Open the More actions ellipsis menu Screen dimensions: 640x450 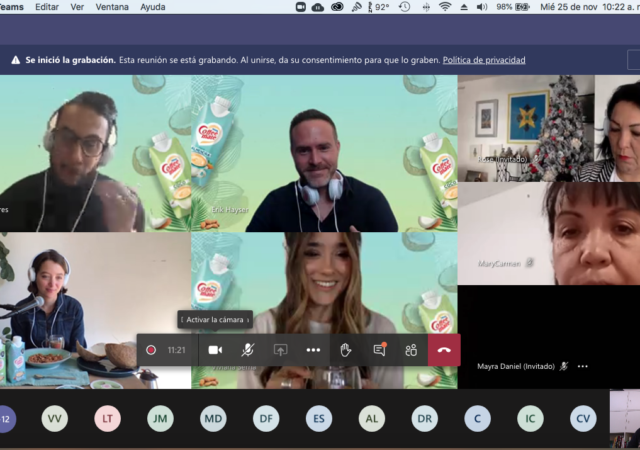(313, 350)
